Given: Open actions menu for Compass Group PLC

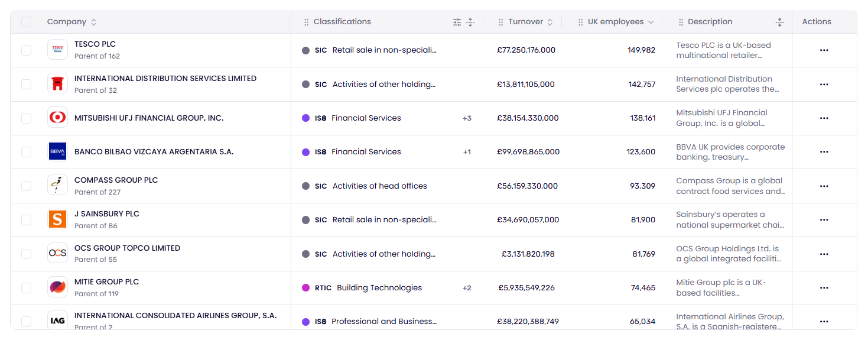Looking at the screenshot, I should [824, 186].
